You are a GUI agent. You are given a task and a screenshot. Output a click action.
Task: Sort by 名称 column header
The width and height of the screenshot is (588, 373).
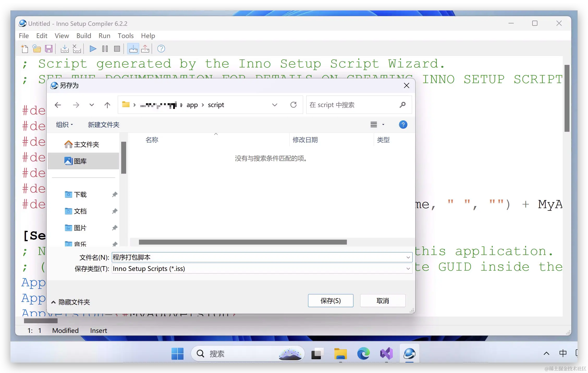click(x=152, y=140)
